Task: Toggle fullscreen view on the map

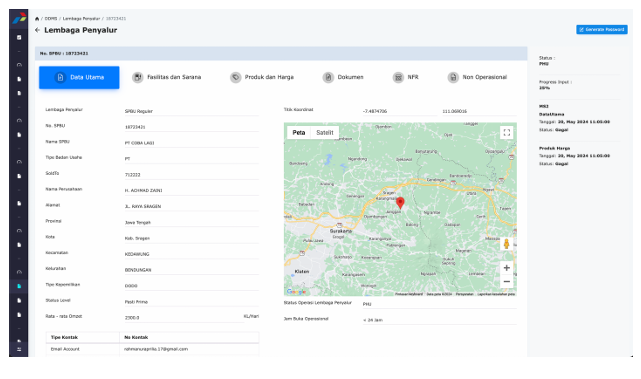Action: coord(507,132)
